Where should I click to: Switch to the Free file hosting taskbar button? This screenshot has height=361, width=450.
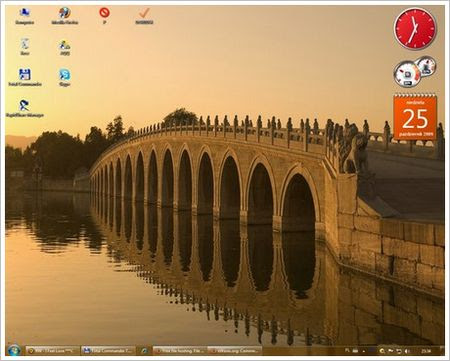point(180,351)
